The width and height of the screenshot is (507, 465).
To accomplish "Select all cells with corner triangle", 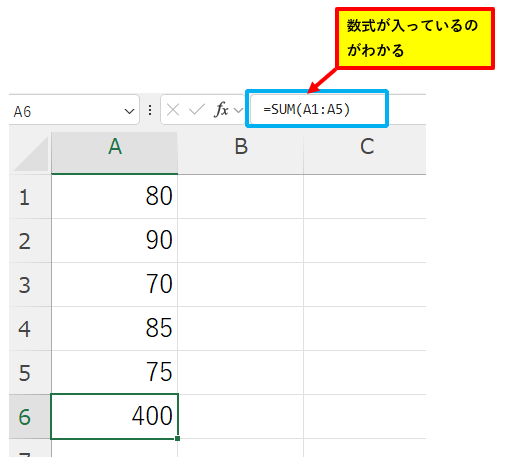I will (31, 154).
